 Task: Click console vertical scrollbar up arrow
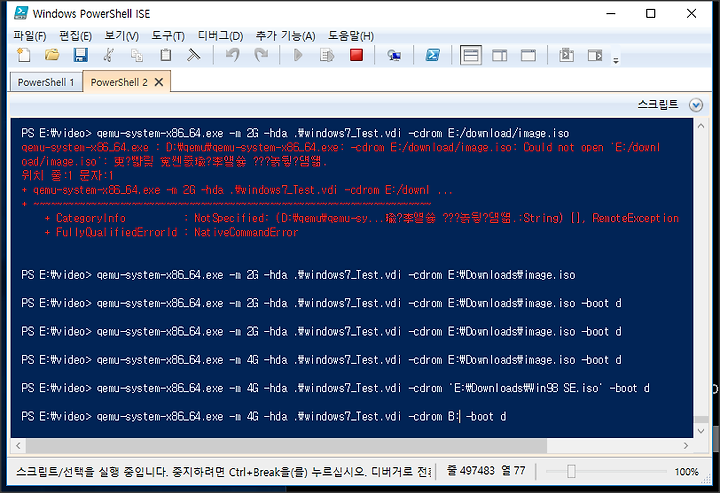(x=701, y=125)
